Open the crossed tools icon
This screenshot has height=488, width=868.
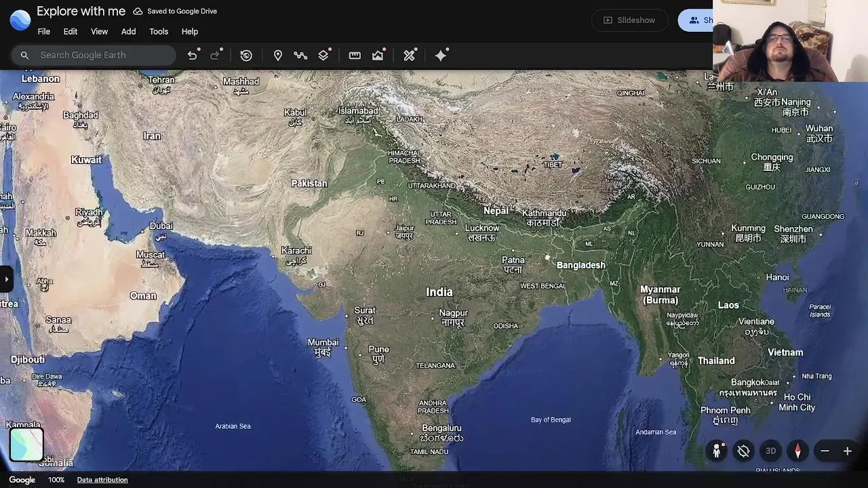(x=409, y=56)
